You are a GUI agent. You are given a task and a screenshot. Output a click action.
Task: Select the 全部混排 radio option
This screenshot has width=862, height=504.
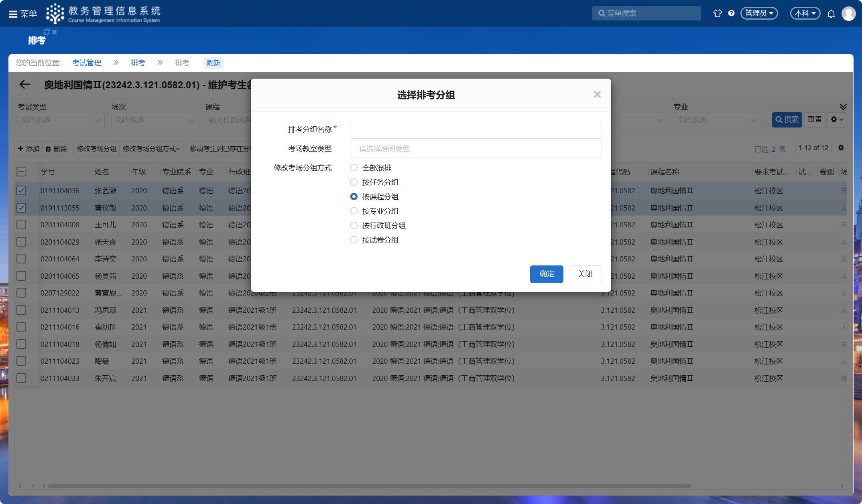[x=354, y=168]
